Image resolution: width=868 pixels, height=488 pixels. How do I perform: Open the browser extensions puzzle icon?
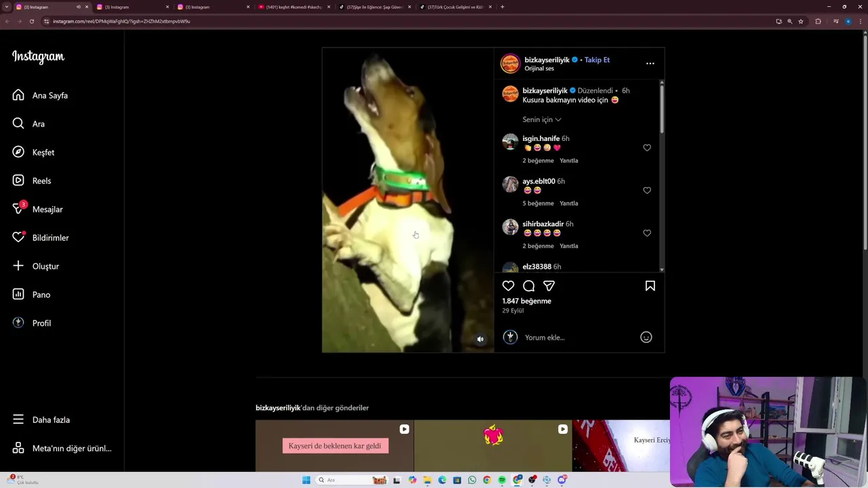818,21
